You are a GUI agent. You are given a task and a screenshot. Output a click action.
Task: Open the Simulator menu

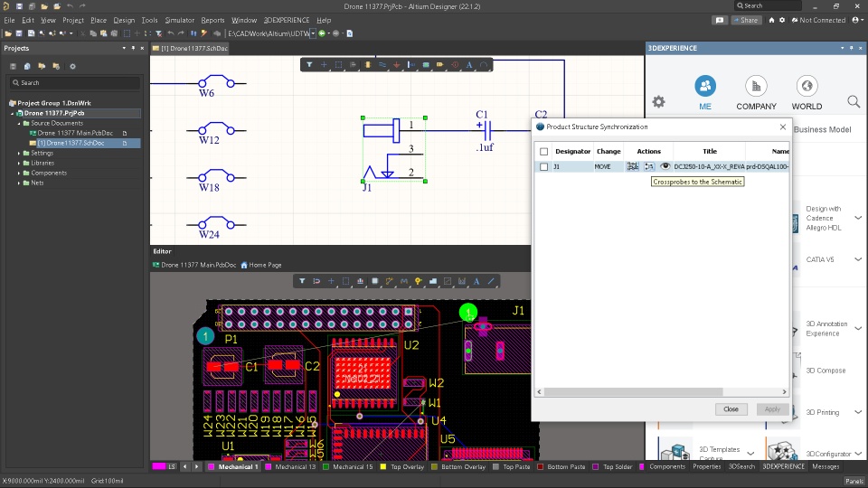coord(179,20)
